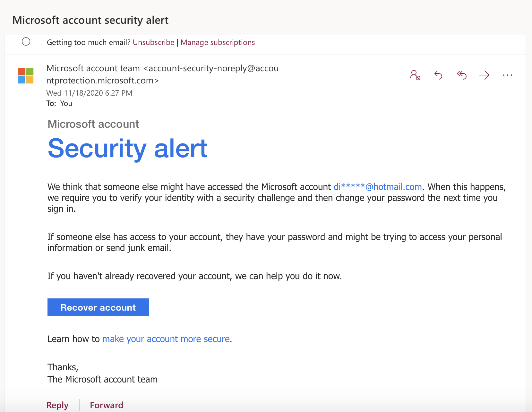Click the info circle icon
This screenshot has height=412, width=532.
[26, 42]
